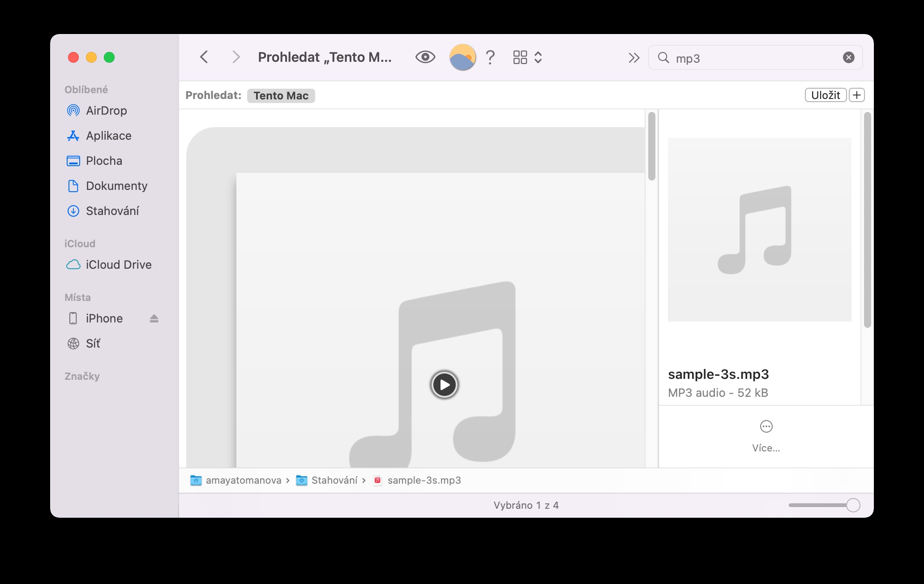
Task: Add search criteria with plus button
Action: click(x=856, y=95)
